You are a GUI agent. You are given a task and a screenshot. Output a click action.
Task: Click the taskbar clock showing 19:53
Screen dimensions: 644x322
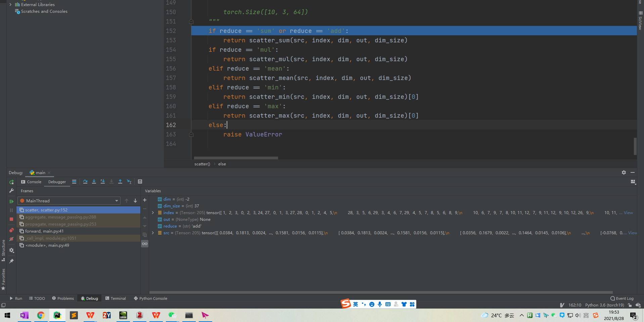[x=614, y=315]
